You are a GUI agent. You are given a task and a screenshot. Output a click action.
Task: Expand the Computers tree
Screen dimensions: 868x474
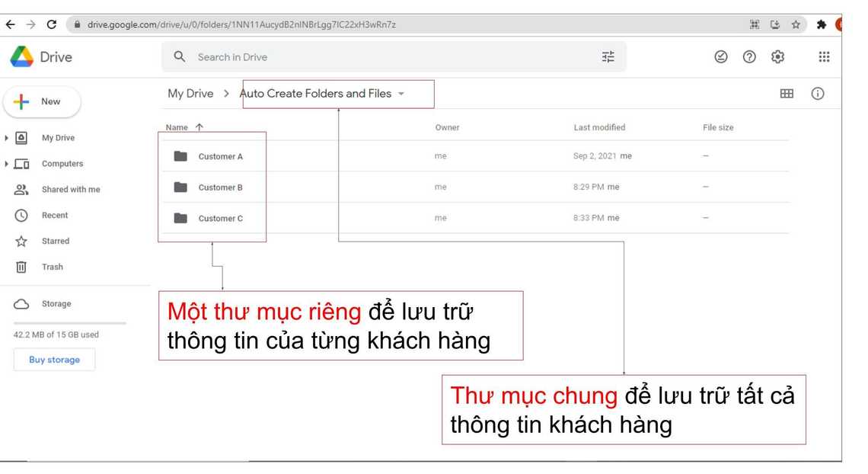pos(7,164)
